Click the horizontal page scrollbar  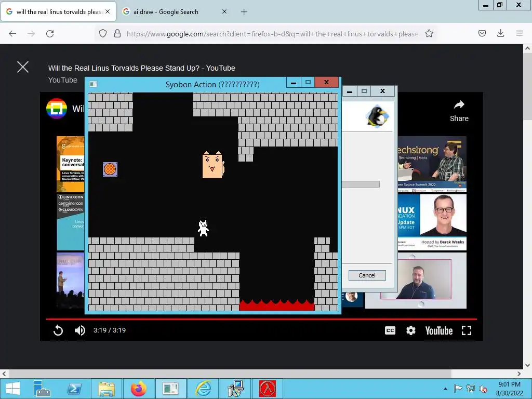coord(230,374)
